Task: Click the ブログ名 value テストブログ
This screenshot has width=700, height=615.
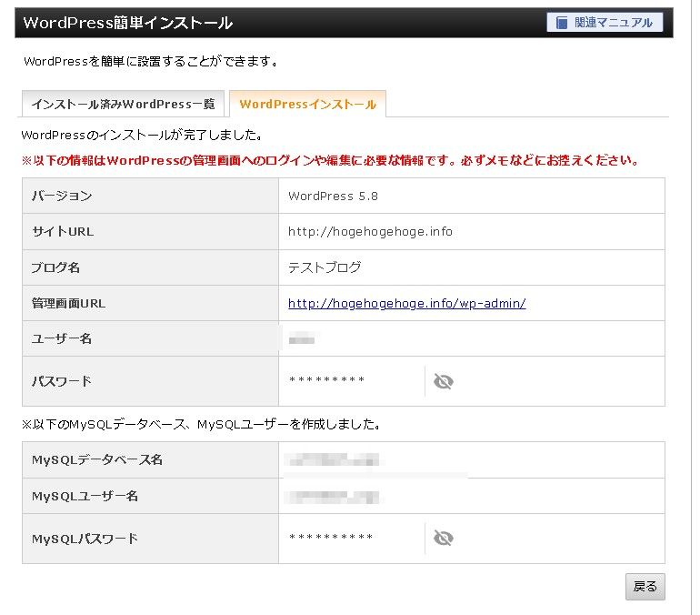Action: [325, 267]
